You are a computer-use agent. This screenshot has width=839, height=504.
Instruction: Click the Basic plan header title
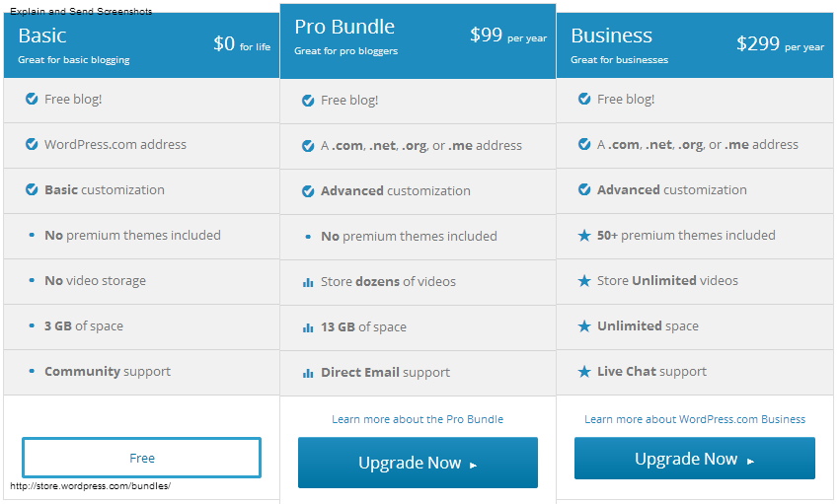pos(42,36)
